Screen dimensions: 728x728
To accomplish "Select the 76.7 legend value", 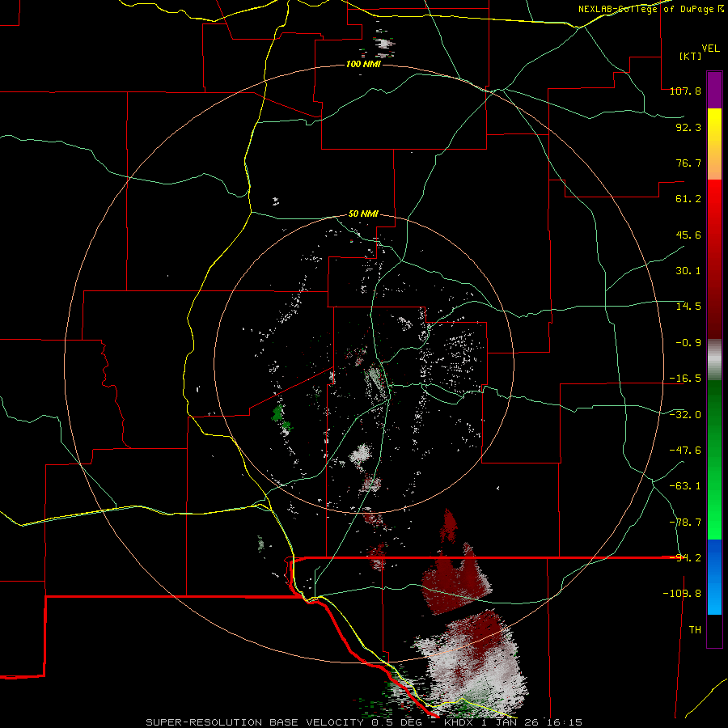I will [x=688, y=163].
